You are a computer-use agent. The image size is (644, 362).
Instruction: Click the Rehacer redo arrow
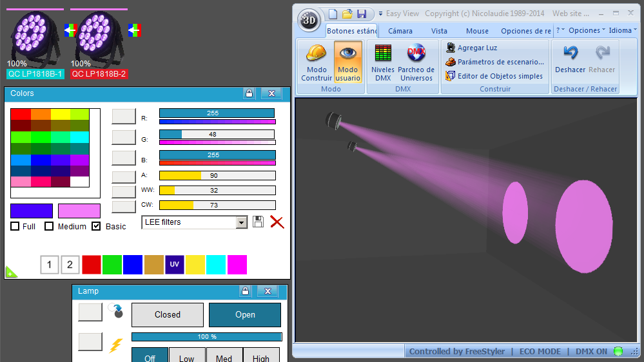tap(602, 53)
